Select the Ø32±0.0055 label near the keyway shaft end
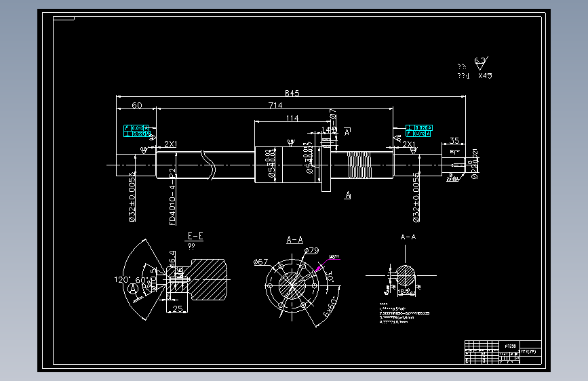 coord(416,197)
